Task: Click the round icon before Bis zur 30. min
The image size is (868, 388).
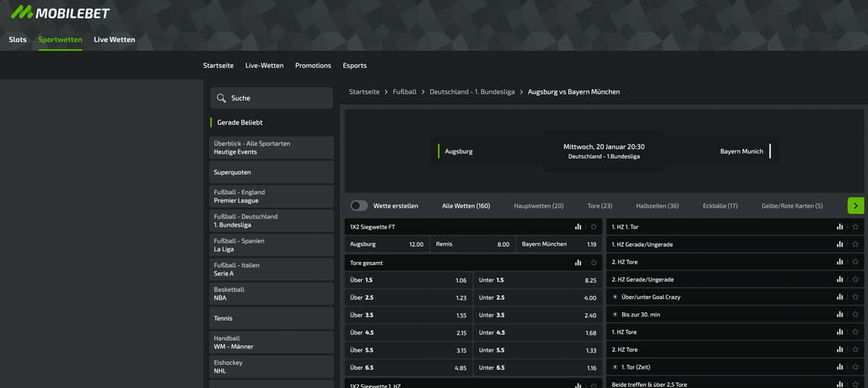Action: [x=615, y=314]
